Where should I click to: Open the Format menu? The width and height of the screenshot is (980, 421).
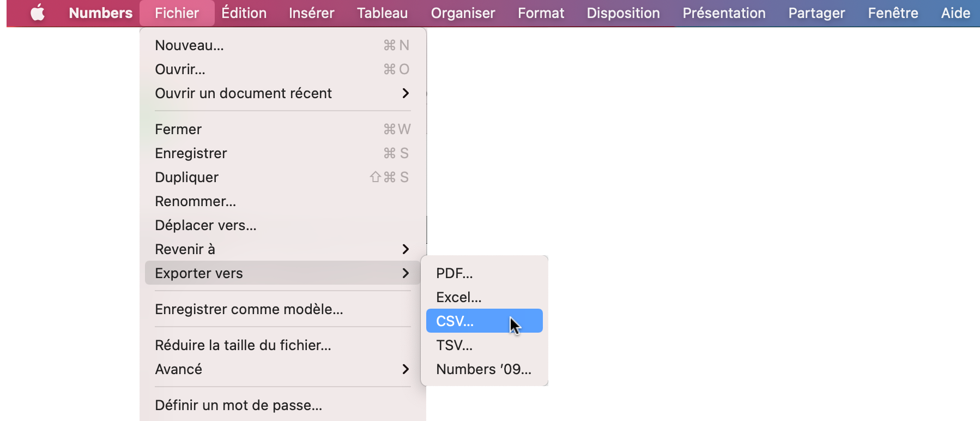(540, 13)
